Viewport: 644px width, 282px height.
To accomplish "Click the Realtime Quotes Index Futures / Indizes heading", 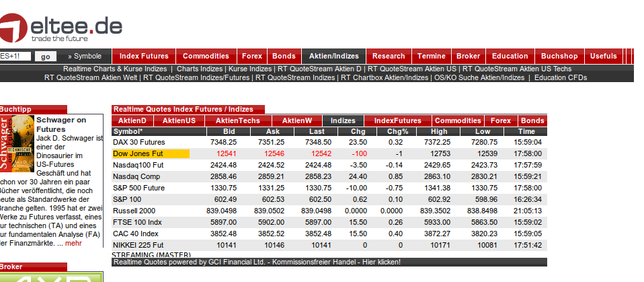I will pyautogui.click(x=188, y=109).
